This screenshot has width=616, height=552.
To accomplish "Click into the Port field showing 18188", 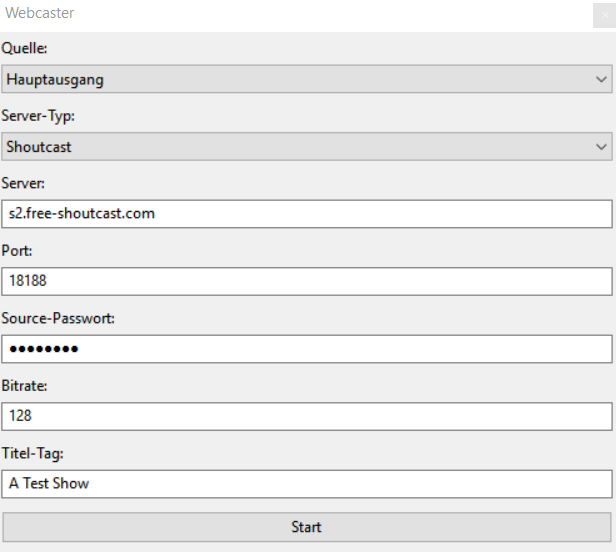I will 307,281.
